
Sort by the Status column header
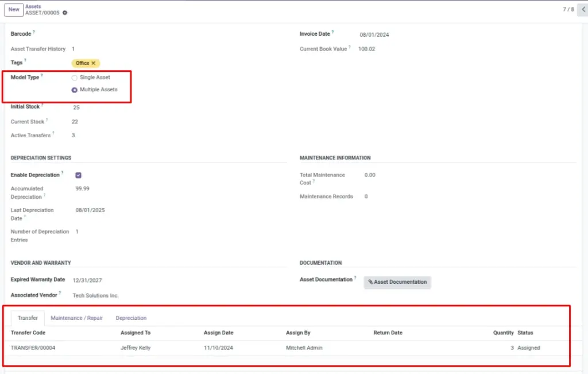pyautogui.click(x=525, y=333)
